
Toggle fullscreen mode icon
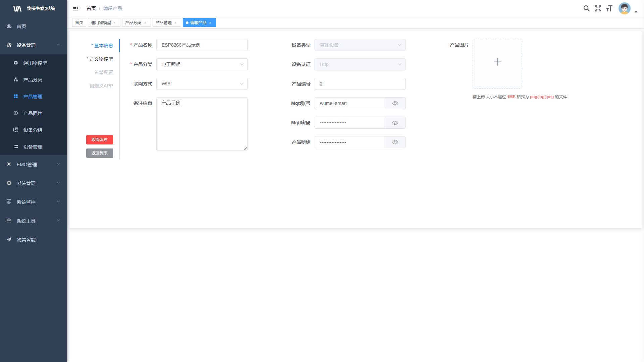(x=598, y=8)
